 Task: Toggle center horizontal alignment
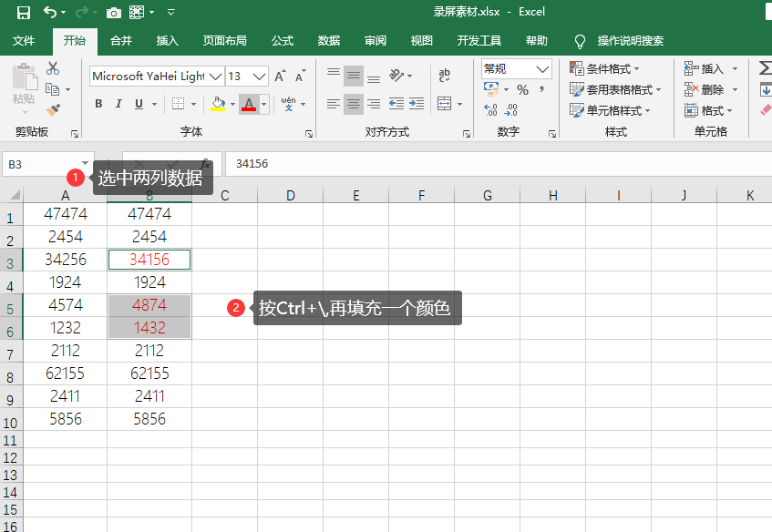coord(354,104)
